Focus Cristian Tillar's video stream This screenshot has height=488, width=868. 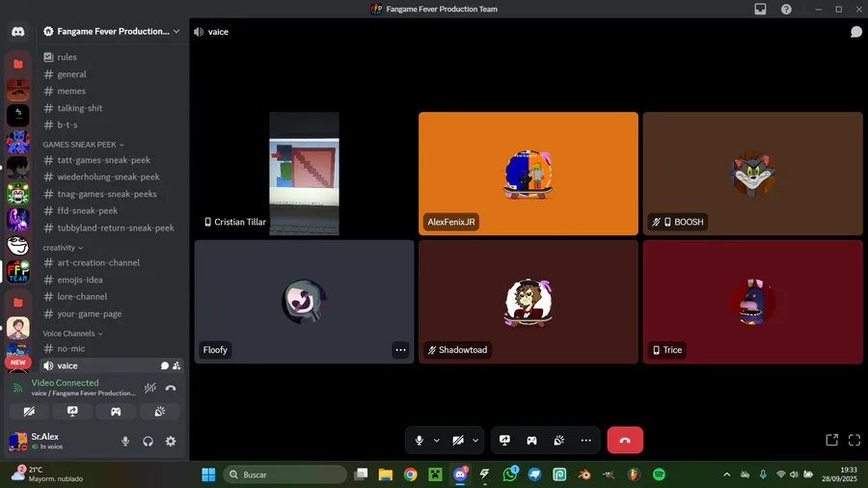click(304, 174)
